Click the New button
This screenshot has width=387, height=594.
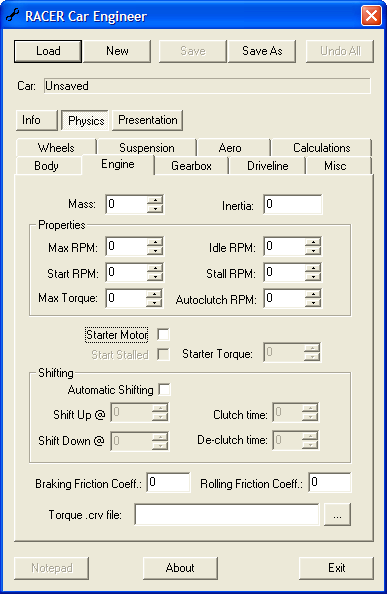pyautogui.click(x=117, y=51)
